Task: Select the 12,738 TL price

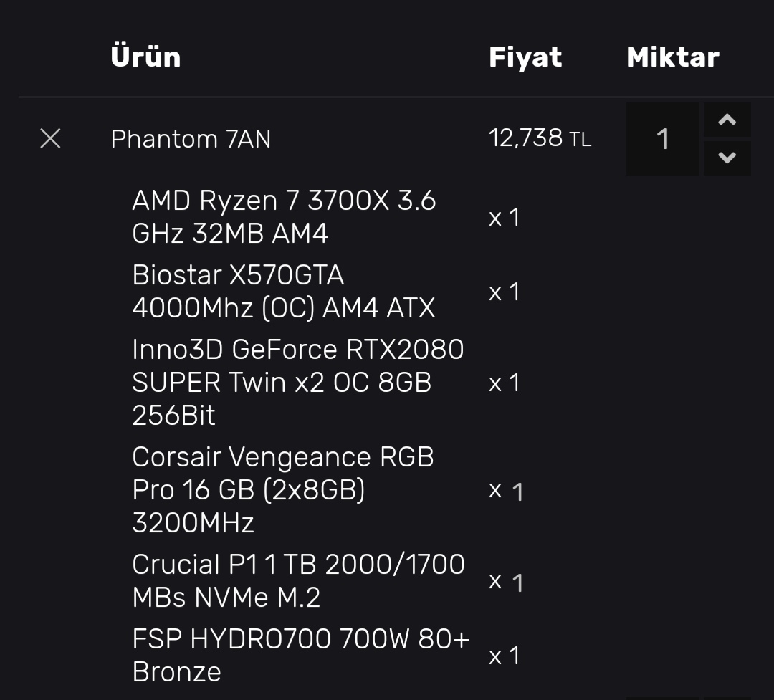Action: [540, 138]
